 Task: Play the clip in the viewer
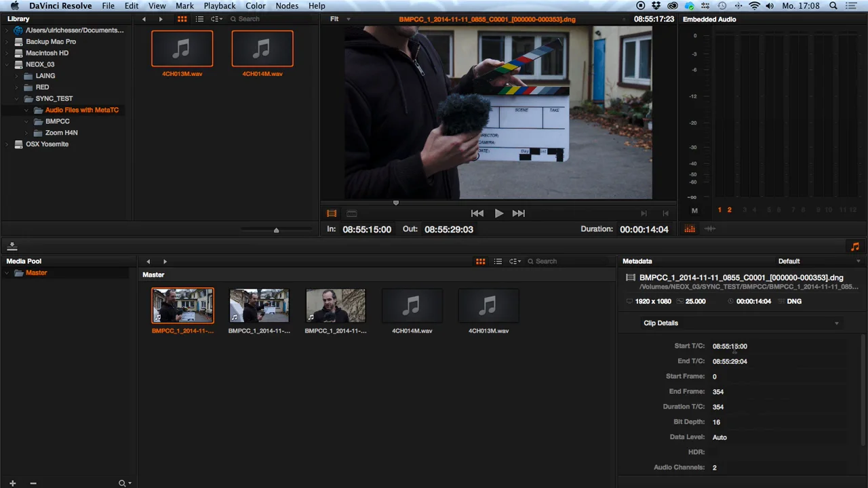[498, 213]
